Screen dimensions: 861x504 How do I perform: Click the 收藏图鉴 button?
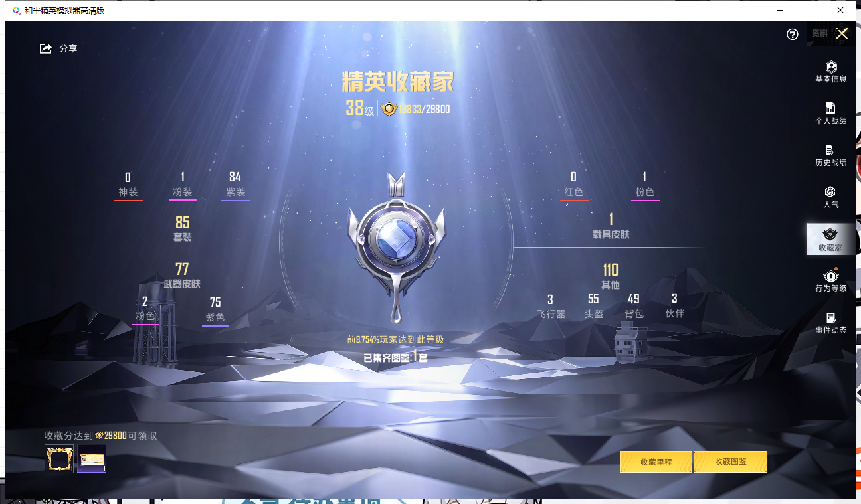coord(730,462)
